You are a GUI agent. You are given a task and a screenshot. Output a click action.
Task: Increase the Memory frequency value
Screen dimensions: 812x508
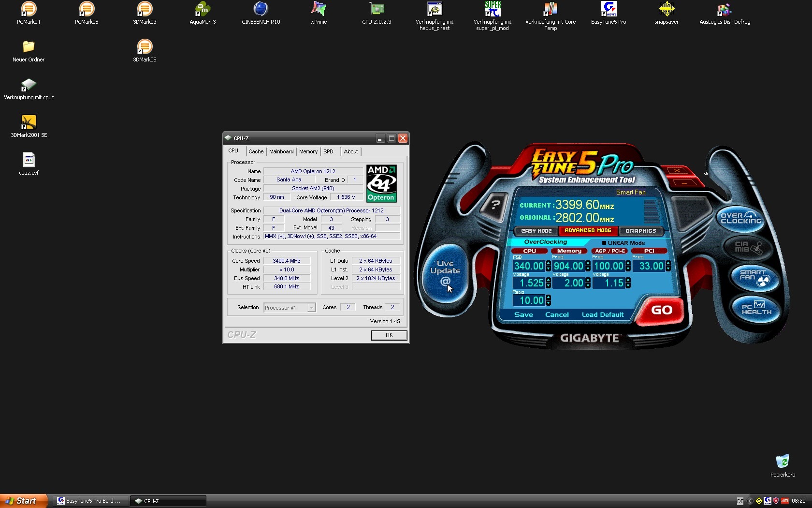click(588, 263)
